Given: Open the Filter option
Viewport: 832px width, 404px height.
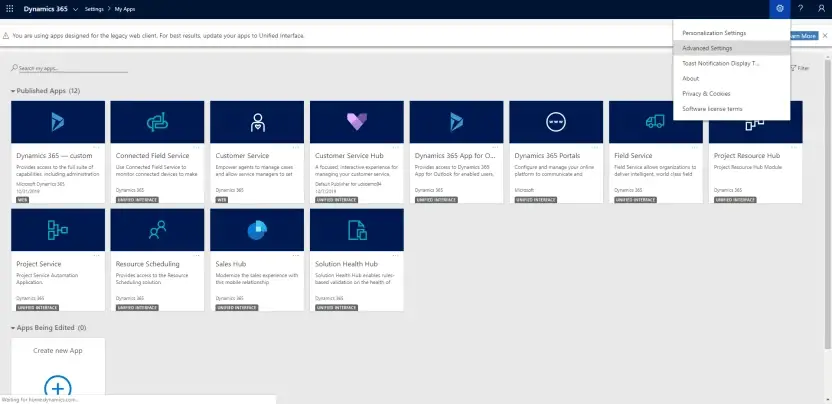Looking at the screenshot, I should pyautogui.click(x=800, y=68).
